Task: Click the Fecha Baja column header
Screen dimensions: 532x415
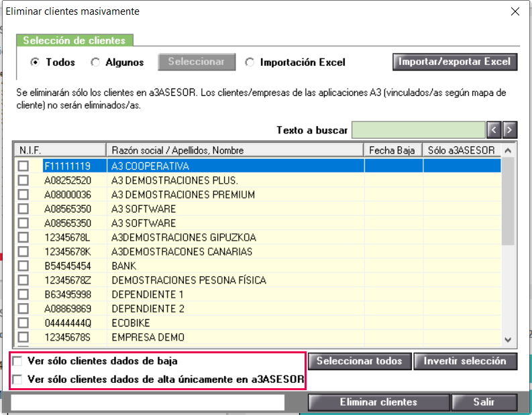Action: tap(393, 150)
